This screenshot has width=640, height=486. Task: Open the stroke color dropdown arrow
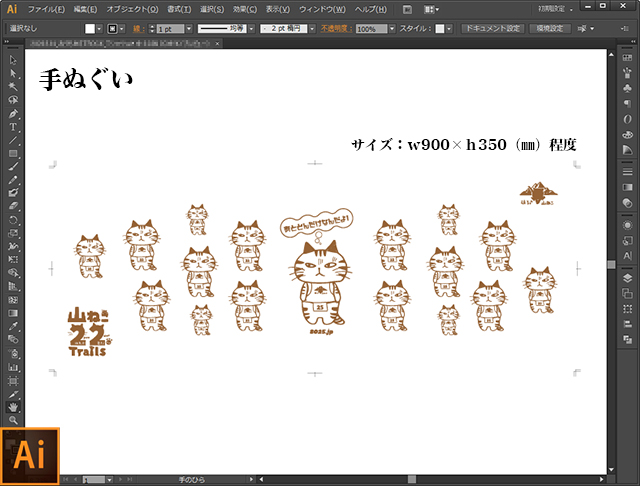pyautogui.click(x=122, y=29)
